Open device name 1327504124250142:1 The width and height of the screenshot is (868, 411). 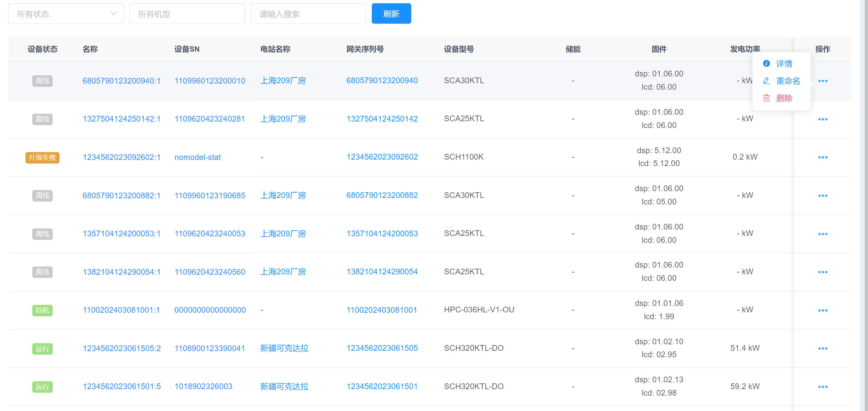point(122,119)
